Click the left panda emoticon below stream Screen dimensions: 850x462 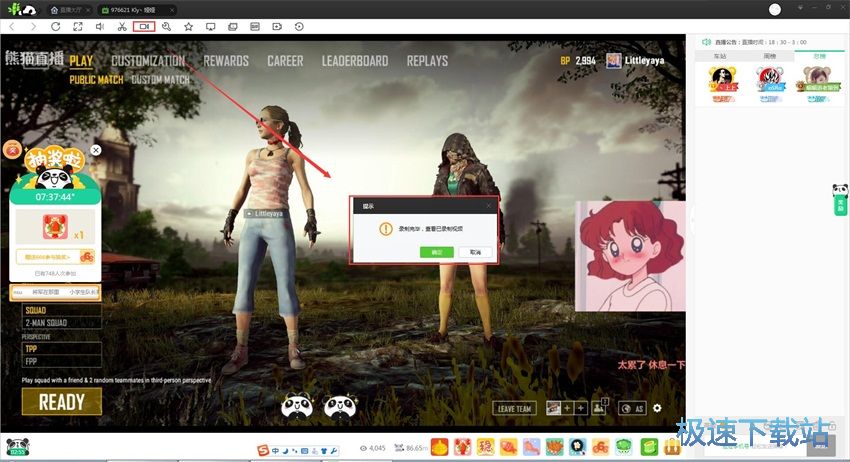(x=297, y=406)
